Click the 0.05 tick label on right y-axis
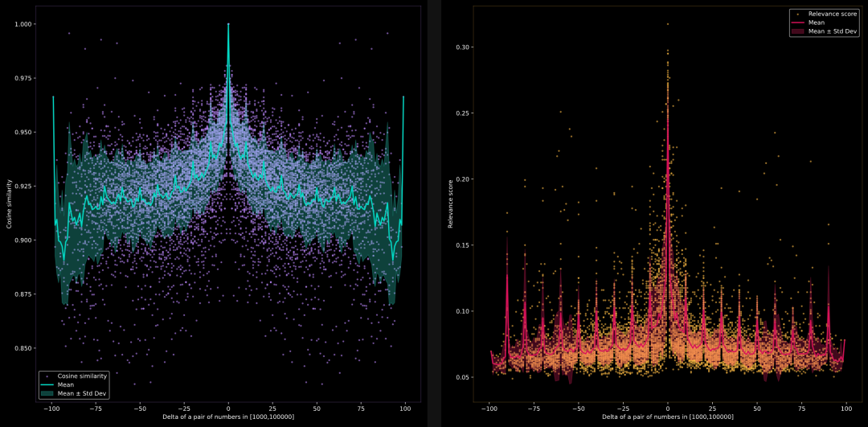Screen dimensions: 868x427 coord(465,377)
